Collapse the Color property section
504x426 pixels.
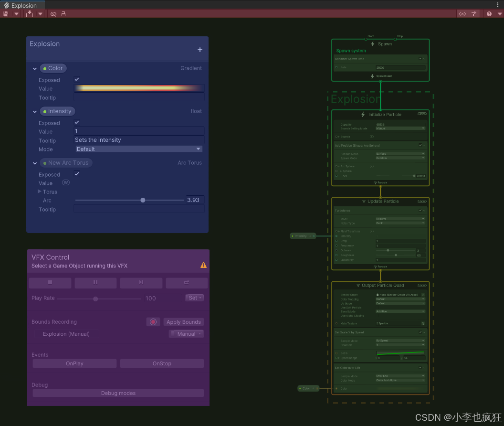pos(35,69)
